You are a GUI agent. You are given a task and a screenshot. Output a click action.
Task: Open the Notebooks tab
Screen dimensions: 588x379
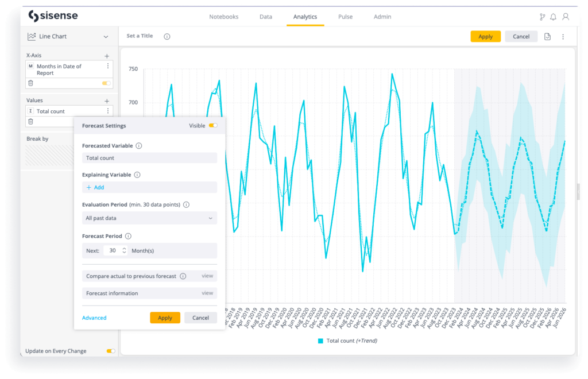click(223, 17)
